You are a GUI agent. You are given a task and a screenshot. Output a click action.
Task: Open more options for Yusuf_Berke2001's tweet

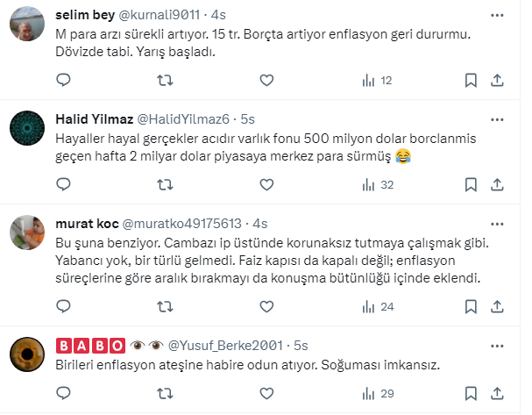[x=497, y=344]
